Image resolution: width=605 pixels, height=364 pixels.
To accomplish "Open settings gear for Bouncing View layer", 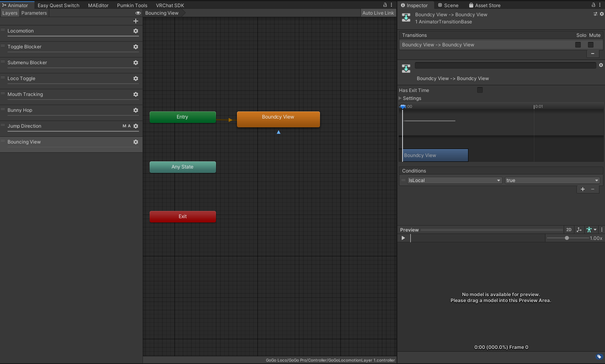I will [x=136, y=142].
